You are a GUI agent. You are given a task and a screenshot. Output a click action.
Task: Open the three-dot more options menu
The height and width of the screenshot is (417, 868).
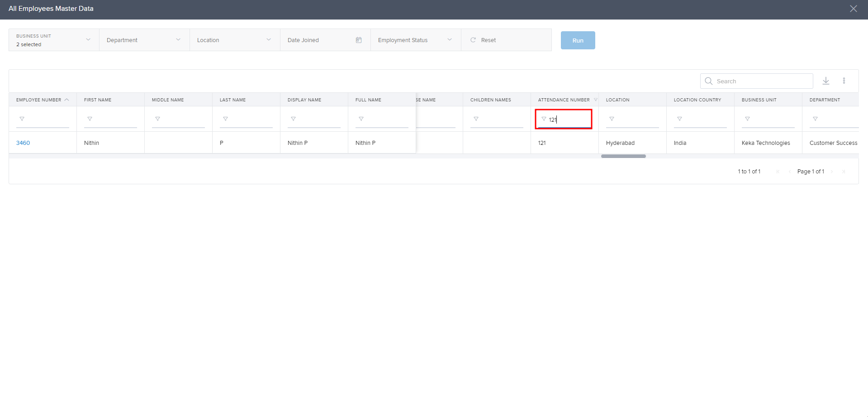pyautogui.click(x=844, y=81)
